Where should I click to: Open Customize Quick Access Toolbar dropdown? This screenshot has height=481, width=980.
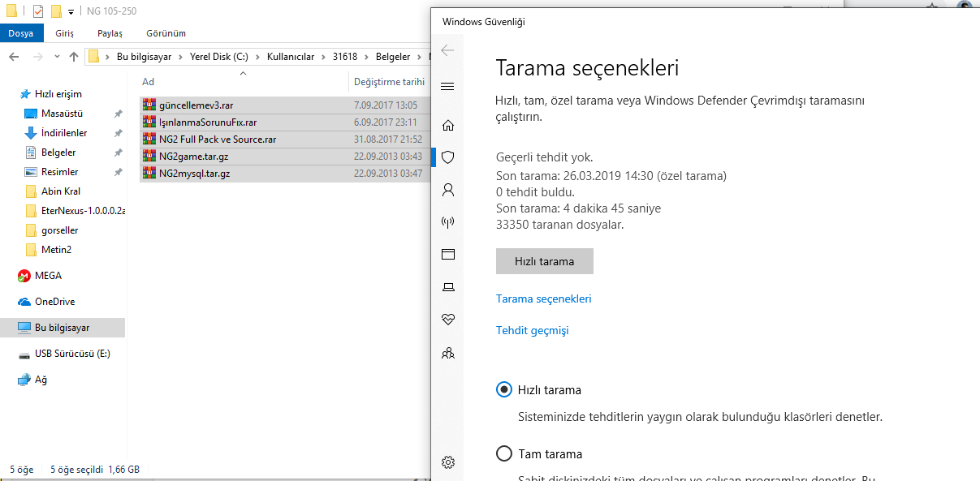71,12
